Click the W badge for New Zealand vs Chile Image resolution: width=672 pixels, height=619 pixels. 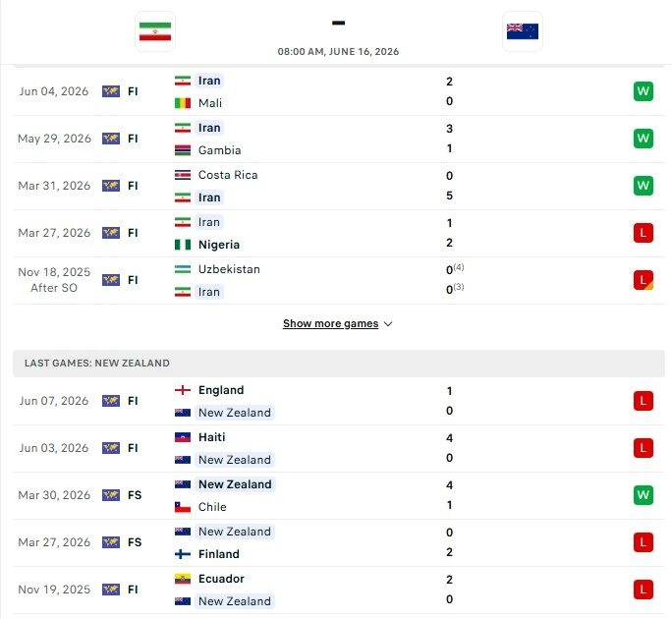pyautogui.click(x=643, y=495)
